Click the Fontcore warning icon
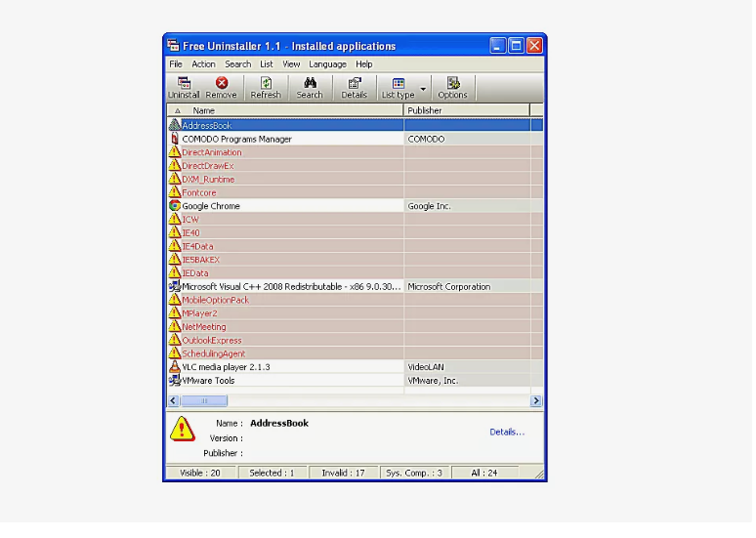The image size is (756, 538). coord(175,192)
